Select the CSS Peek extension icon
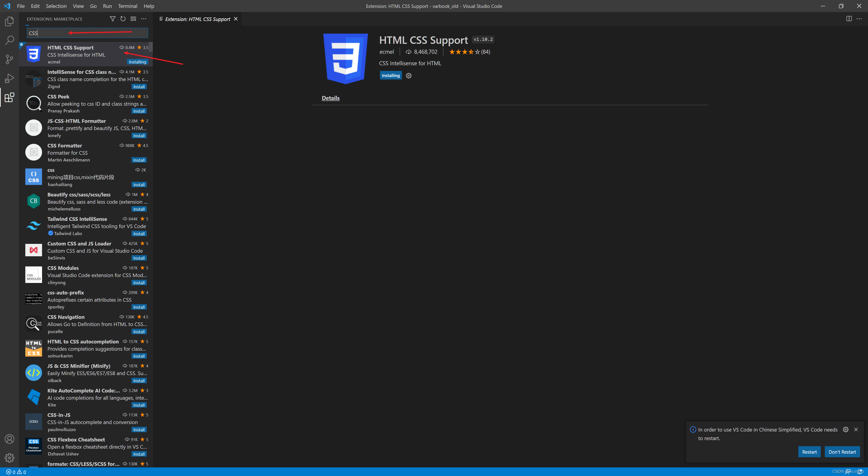The height and width of the screenshot is (476, 868). pos(34,103)
